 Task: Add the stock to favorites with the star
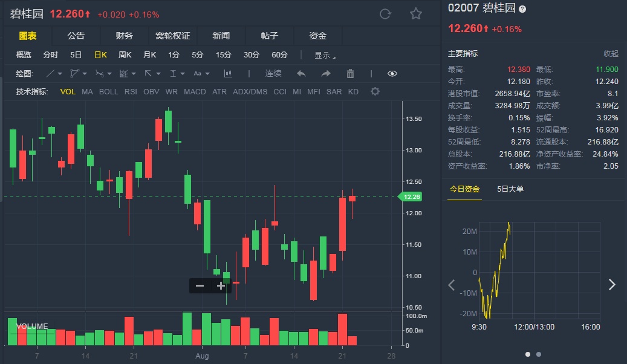coord(416,14)
